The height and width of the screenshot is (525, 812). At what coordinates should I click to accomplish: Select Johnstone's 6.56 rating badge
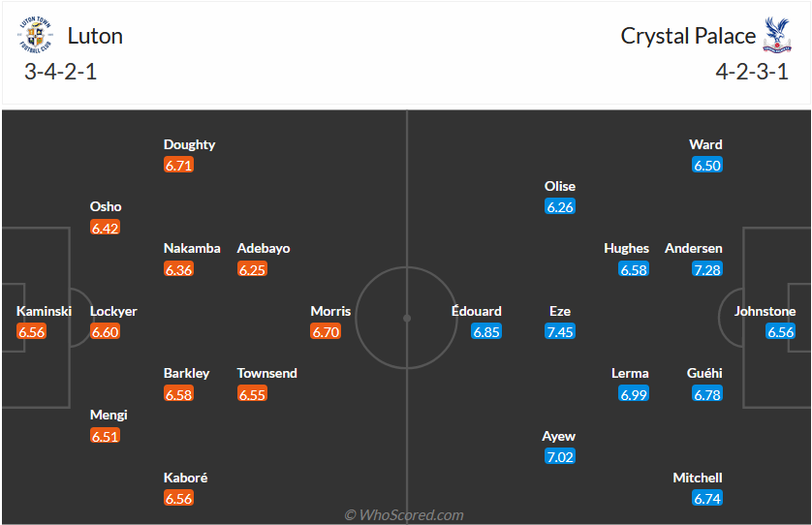click(781, 332)
